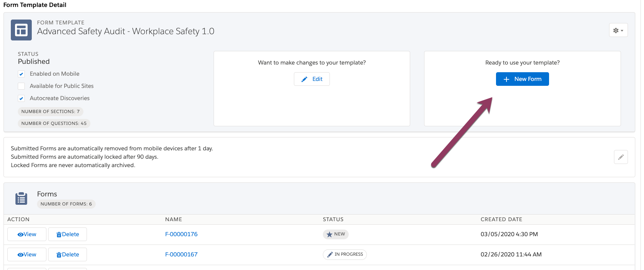Click 'Locked Forms are never automatically archived' text
The height and width of the screenshot is (270, 644).
73,165
